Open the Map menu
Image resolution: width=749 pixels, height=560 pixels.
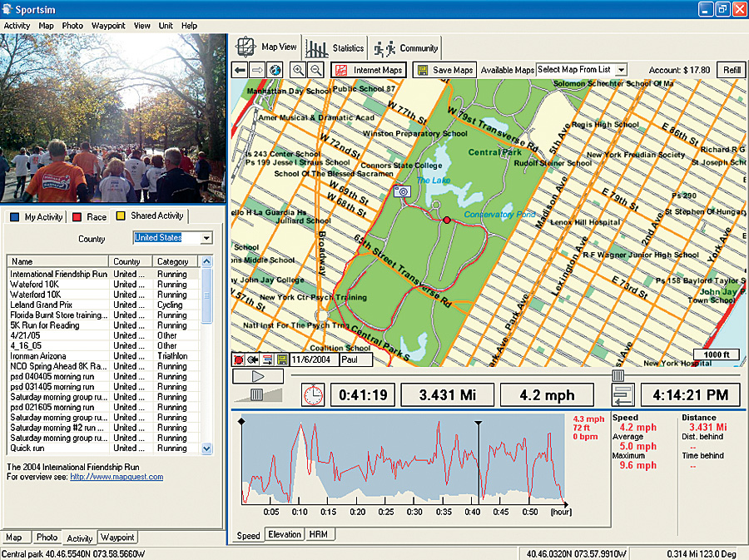point(46,26)
